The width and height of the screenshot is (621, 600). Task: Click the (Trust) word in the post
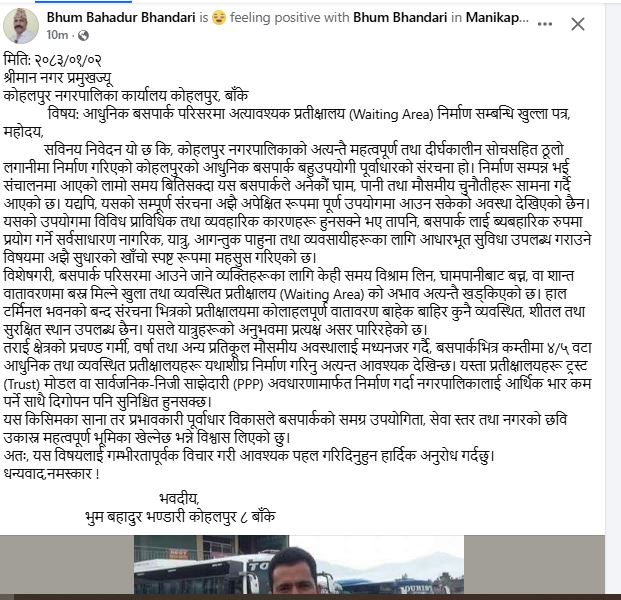coord(22,384)
